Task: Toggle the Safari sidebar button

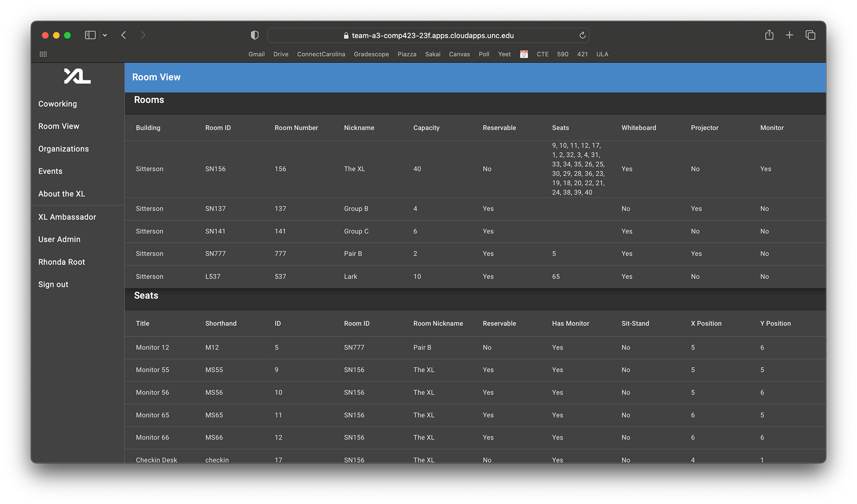Action: click(90, 35)
